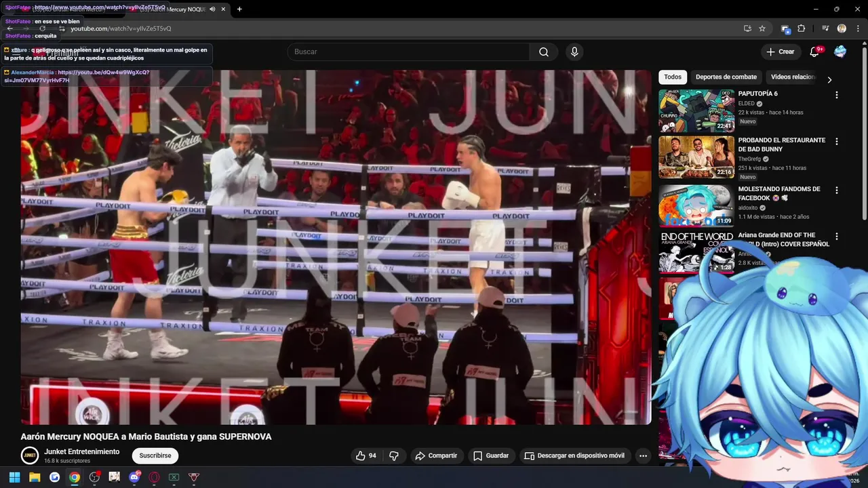Open Opera browser from taskbar

(154, 477)
